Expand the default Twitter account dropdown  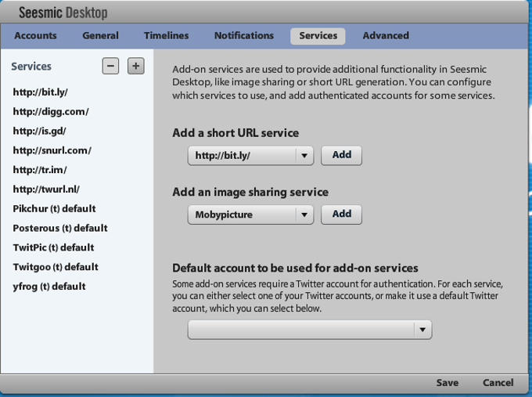[310, 330]
